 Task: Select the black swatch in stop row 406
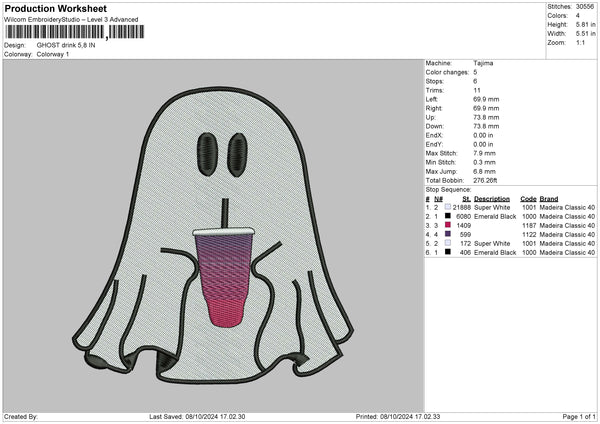click(448, 252)
